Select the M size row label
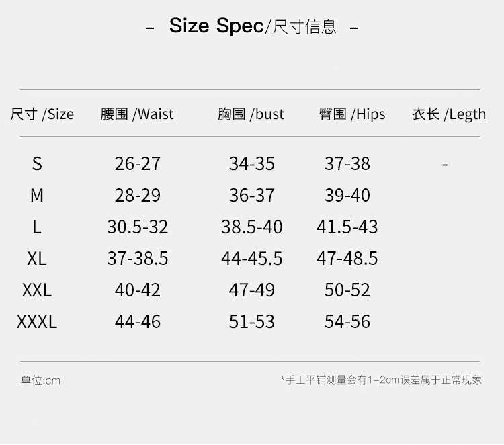 37,195
